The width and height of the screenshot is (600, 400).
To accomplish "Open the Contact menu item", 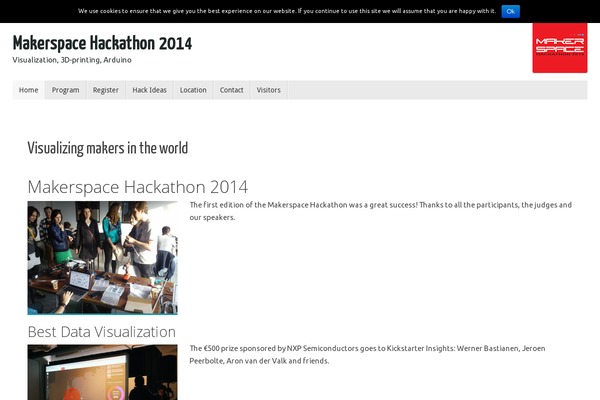I will point(231,90).
